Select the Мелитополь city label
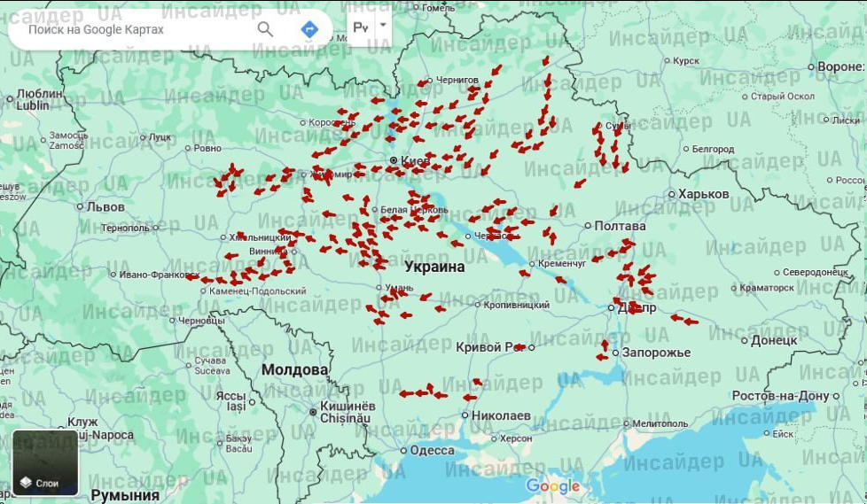 coord(660,424)
